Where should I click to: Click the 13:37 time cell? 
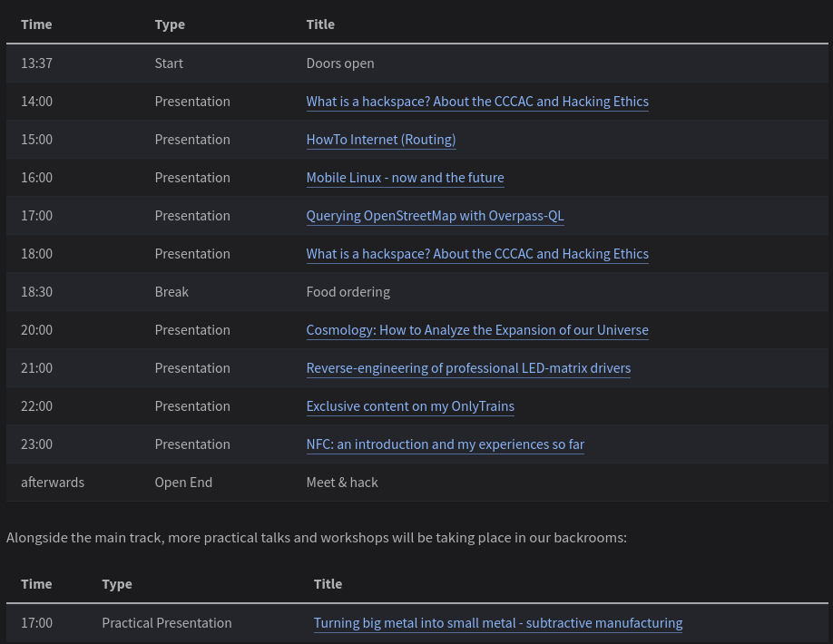click(x=36, y=63)
